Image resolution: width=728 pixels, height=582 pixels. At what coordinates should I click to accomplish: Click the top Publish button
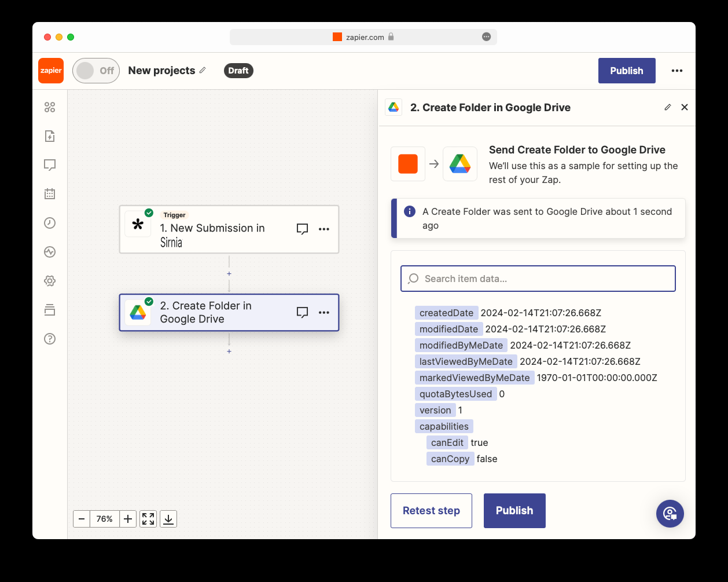click(x=627, y=71)
